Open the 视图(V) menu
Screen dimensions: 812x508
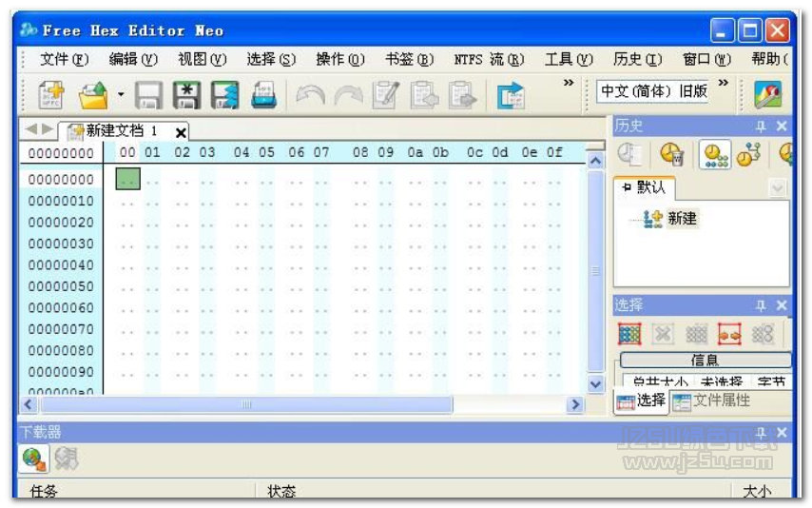point(202,60)
